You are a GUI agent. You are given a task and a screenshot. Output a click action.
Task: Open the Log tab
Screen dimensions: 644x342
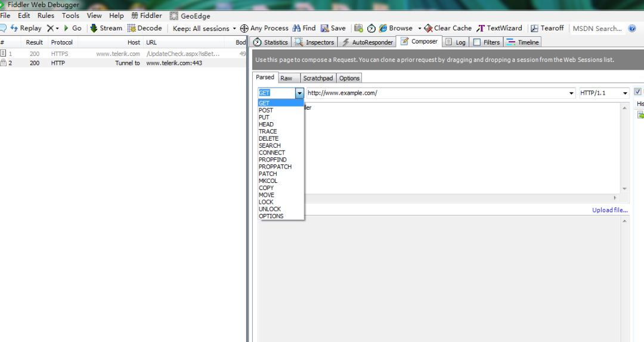[x=456, y=42]
